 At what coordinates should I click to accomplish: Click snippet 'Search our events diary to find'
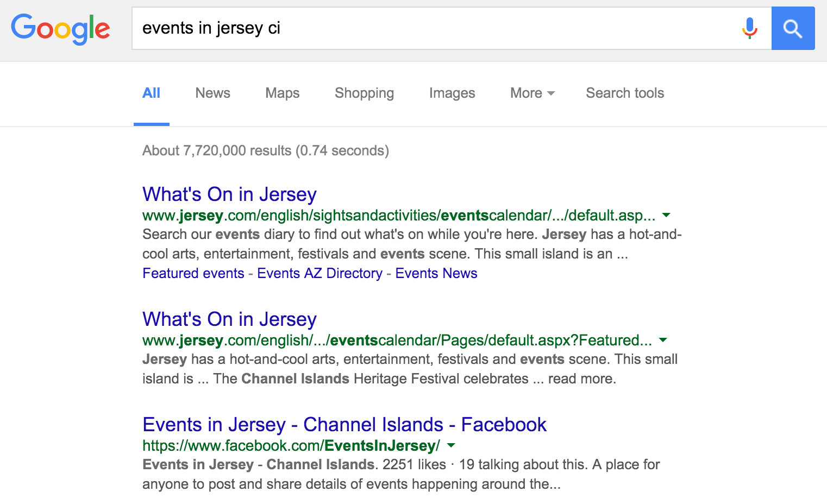coord(412,244)
